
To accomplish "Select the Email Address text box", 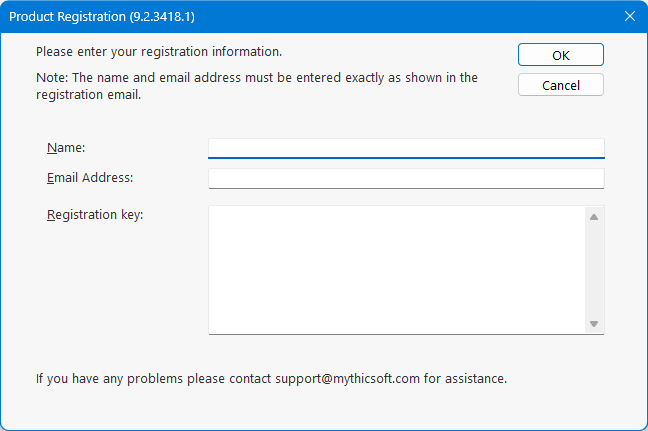I will 406,178.
